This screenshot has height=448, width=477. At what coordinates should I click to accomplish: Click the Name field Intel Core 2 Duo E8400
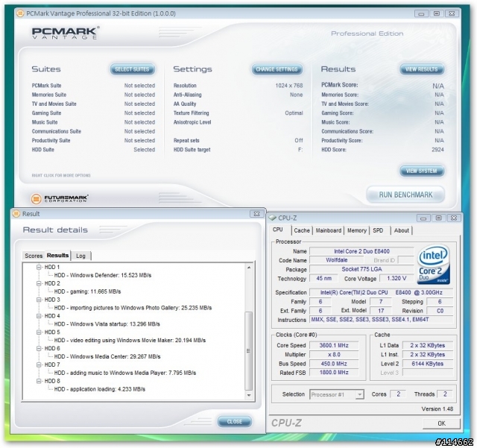[x=361, y=251]
